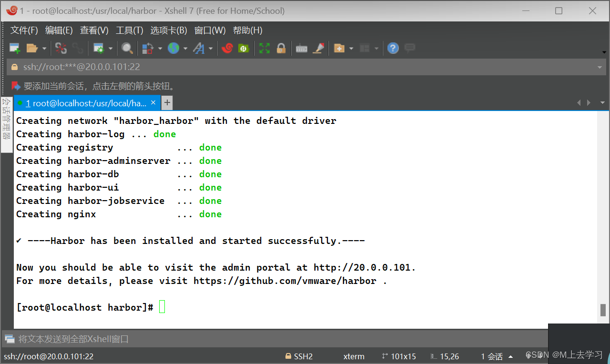Close the root@localhost session tab
Image resolution: width=610 pixels, height=364 pixels.
[x=153, y=102]
